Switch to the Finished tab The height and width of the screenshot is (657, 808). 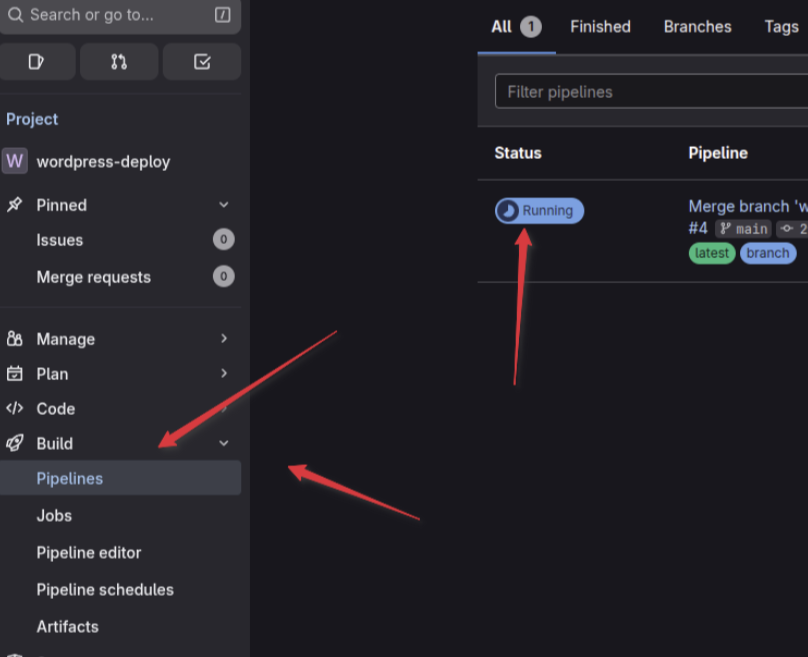(600, 27)
